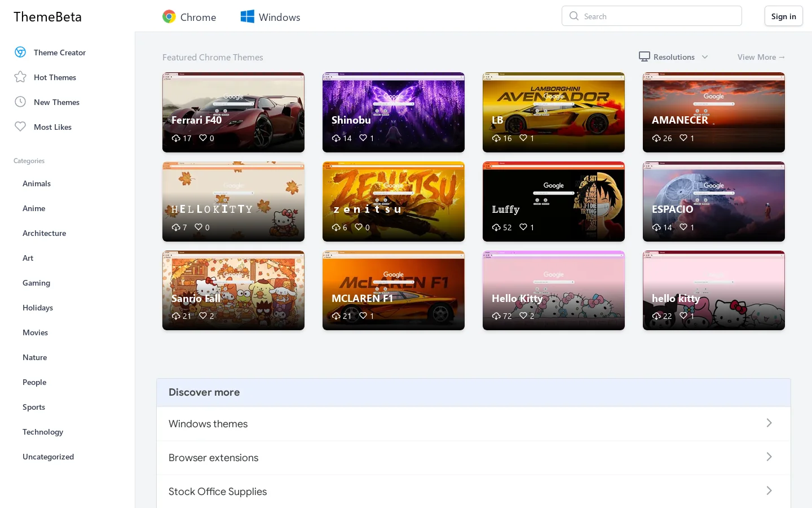Open the Ferrari F40 theme thumbnail
The image size is (812, 508).
[233, 112]
